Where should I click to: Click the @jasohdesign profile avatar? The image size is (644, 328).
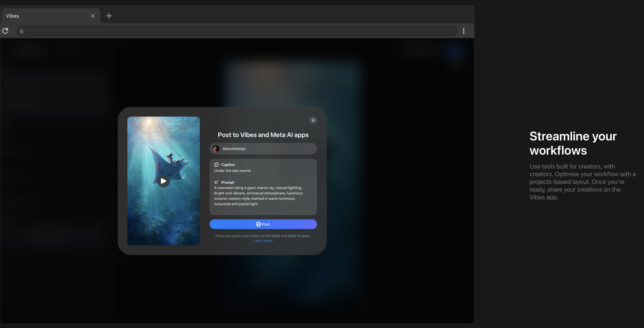coord(216,149)
